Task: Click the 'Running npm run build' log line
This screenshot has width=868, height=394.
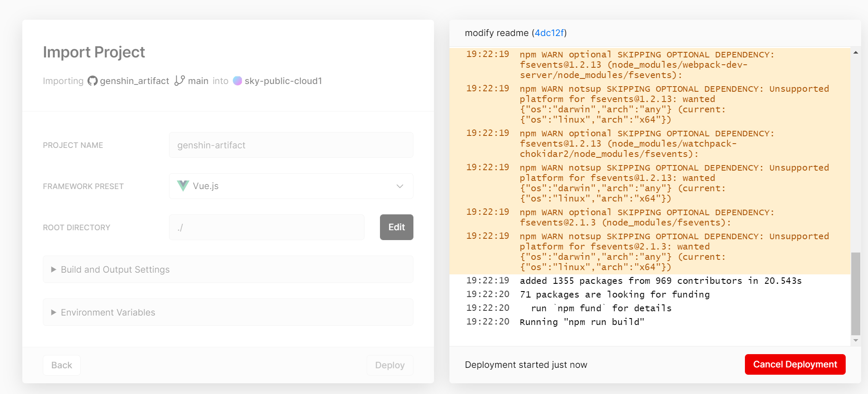Action: click(x=582, y=322)
